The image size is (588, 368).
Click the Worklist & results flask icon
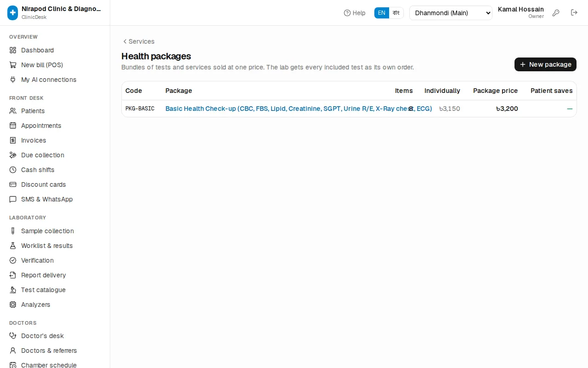[x=13, y=246]
